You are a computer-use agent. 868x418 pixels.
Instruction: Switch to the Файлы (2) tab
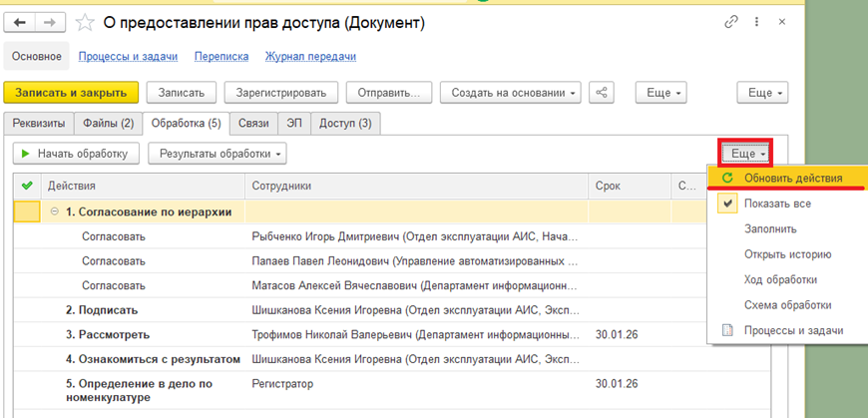point(108,124)
